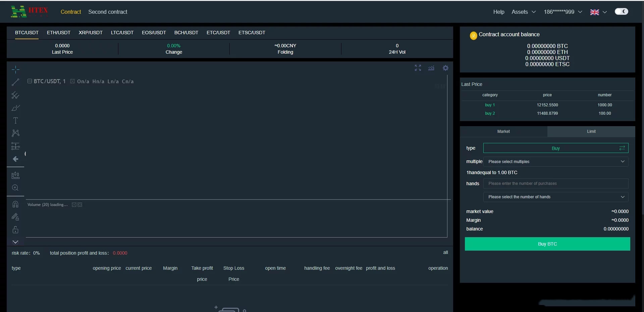Select the zoom in magnifier tool
Viewport: 644px width, 312px height.
click(15, 188)
